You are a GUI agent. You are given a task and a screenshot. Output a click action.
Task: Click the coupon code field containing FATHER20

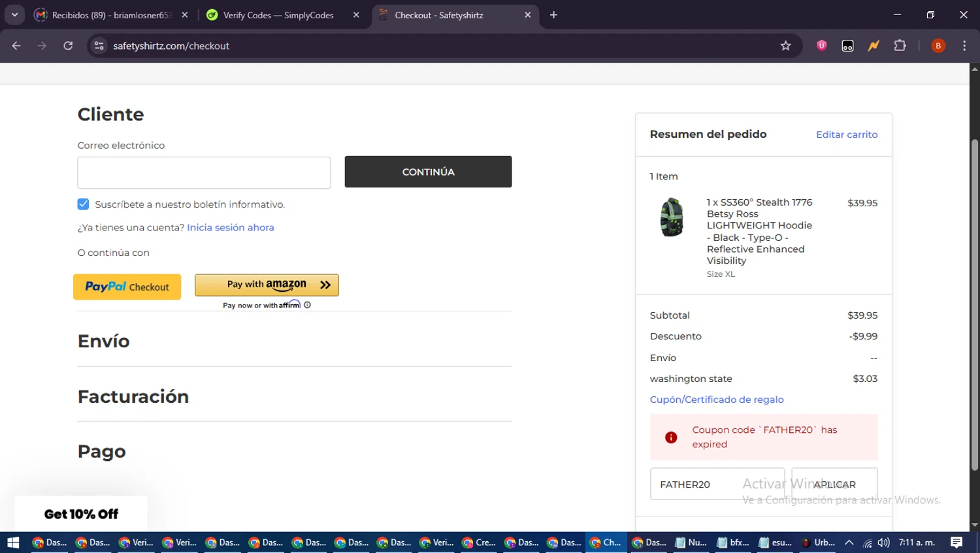click(x=717, y=484)
